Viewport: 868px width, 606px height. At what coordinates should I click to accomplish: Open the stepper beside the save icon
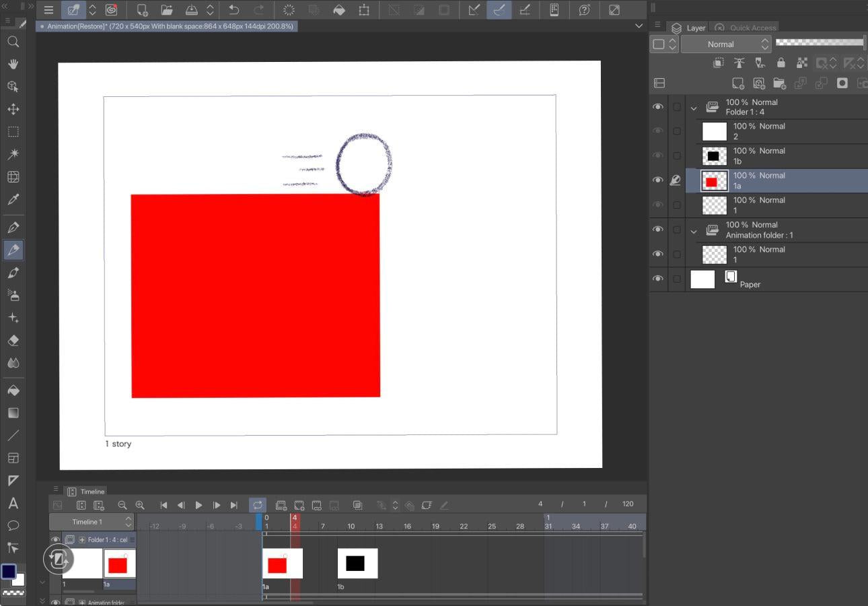tap(210, 10)
